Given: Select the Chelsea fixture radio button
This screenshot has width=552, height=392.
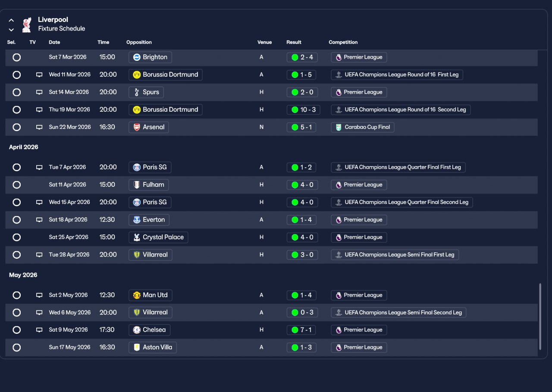Looking at the screenshot, I should (16, 330).
